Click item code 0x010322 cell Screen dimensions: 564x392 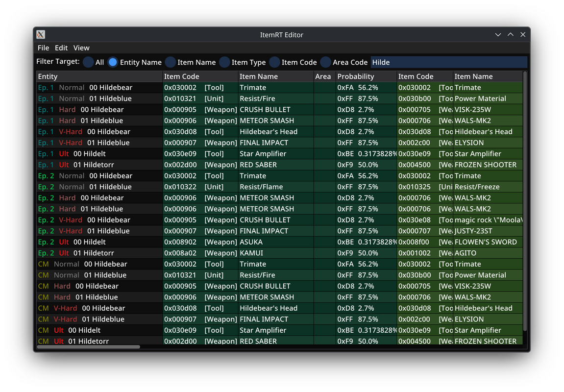pos(200,187)
